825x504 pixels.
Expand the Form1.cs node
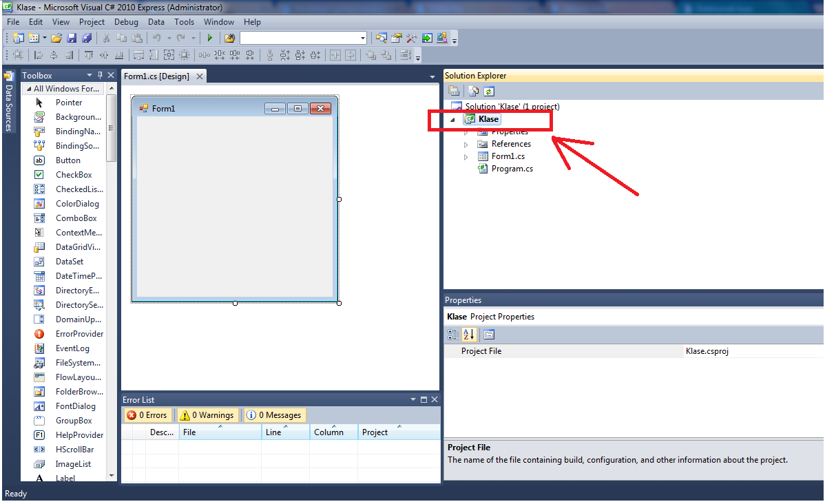(466, 157)
